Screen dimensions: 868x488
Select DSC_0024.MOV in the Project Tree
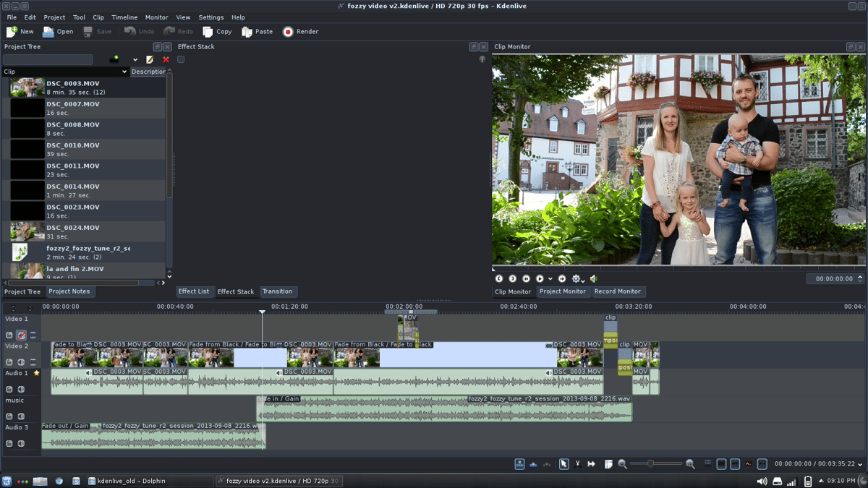(x=72, y=231)
